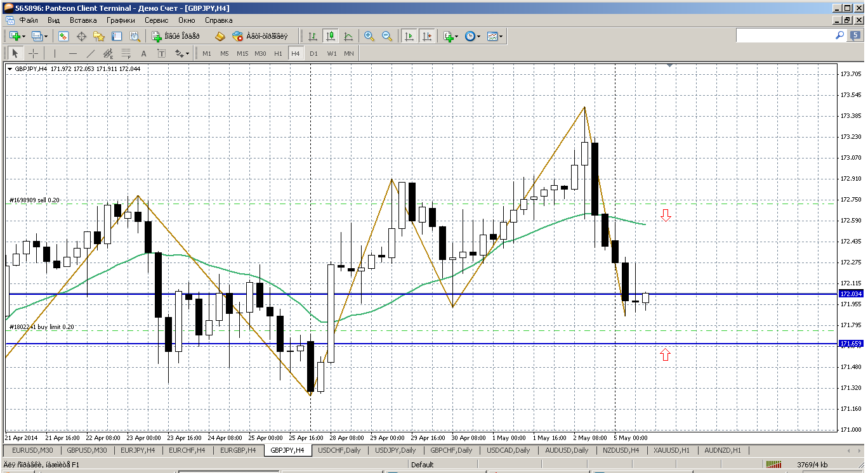Set chart period to W1
This screenshot has width=868, height=473.
[332, 53]
